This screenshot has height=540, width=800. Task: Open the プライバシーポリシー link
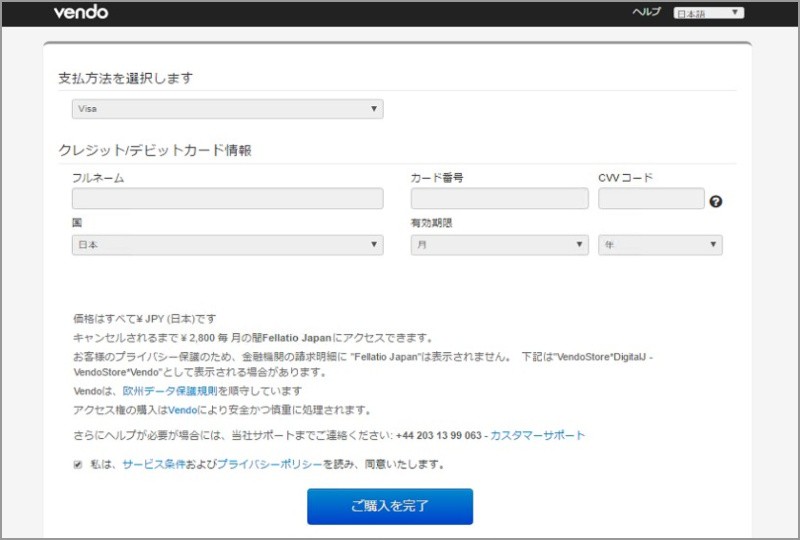(x=269, y=465)
